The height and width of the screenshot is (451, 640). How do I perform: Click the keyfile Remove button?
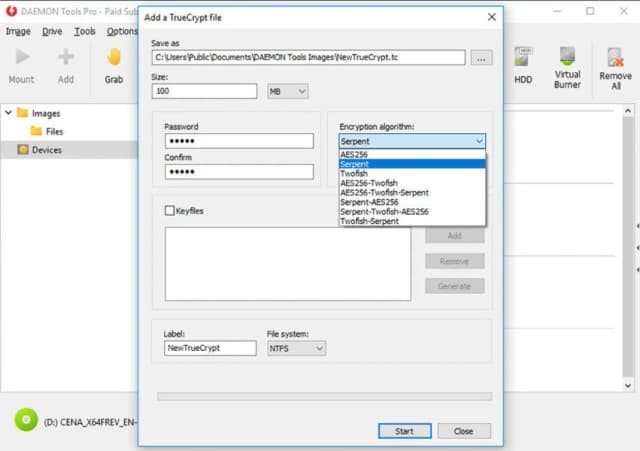tap(455, 261)
